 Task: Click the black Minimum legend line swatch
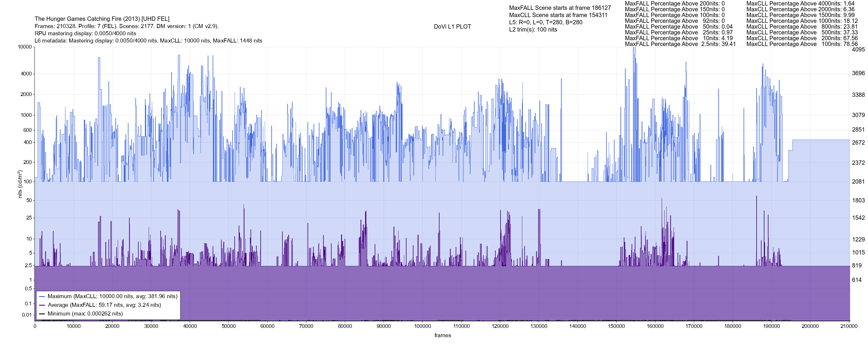coord(42,314)
